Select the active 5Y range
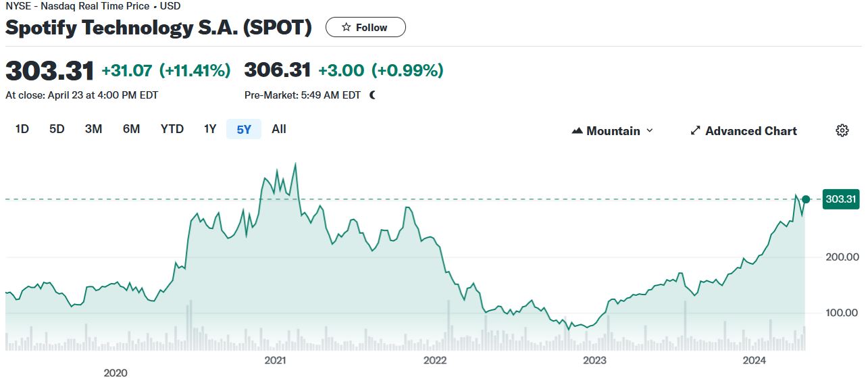Screen dimensions: 868x381 244,129
